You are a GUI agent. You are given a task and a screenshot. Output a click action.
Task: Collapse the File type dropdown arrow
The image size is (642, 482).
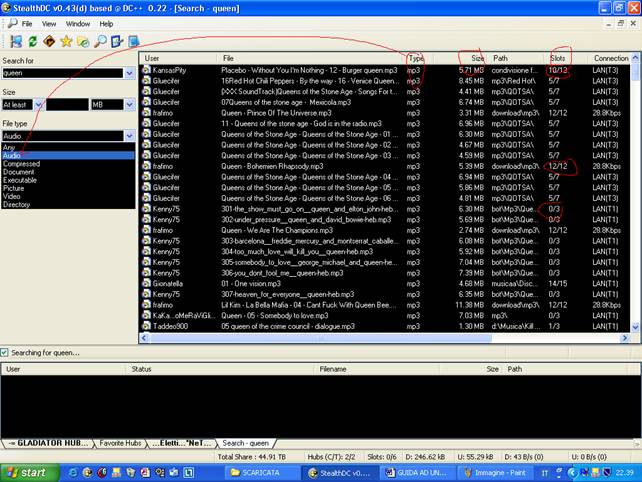coord(129,136)
